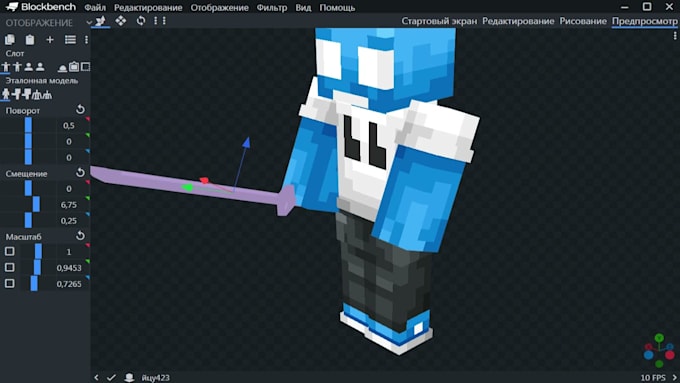680x383 pixels.
Task: Select the badge-shaped slot icon
Action: click(74, 67)
